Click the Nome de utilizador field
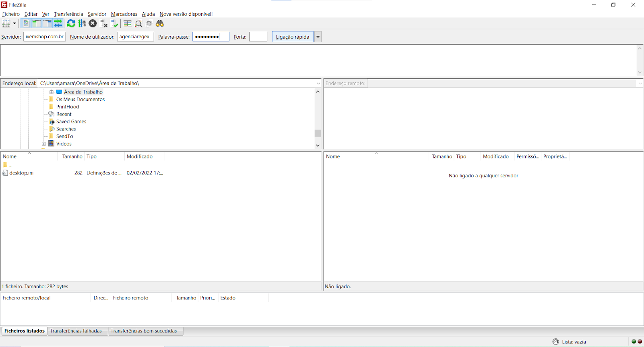 (x=135, y=37)
